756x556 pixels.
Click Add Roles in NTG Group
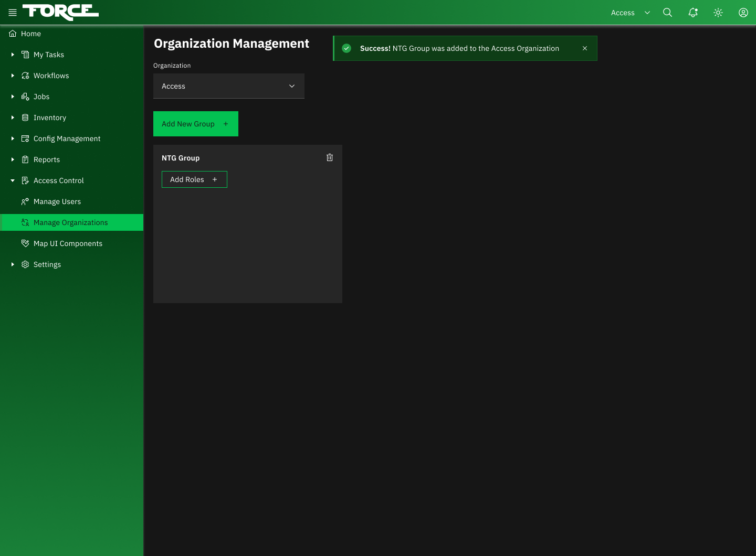[194, 179]
